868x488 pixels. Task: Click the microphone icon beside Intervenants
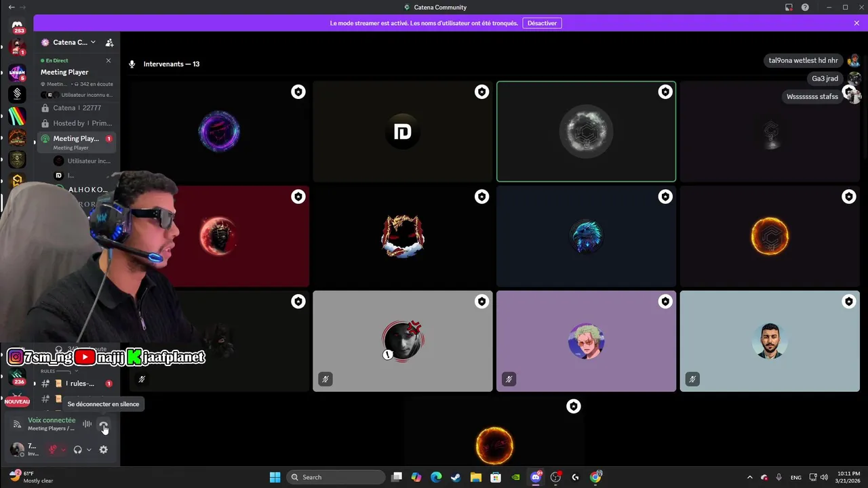132,64
